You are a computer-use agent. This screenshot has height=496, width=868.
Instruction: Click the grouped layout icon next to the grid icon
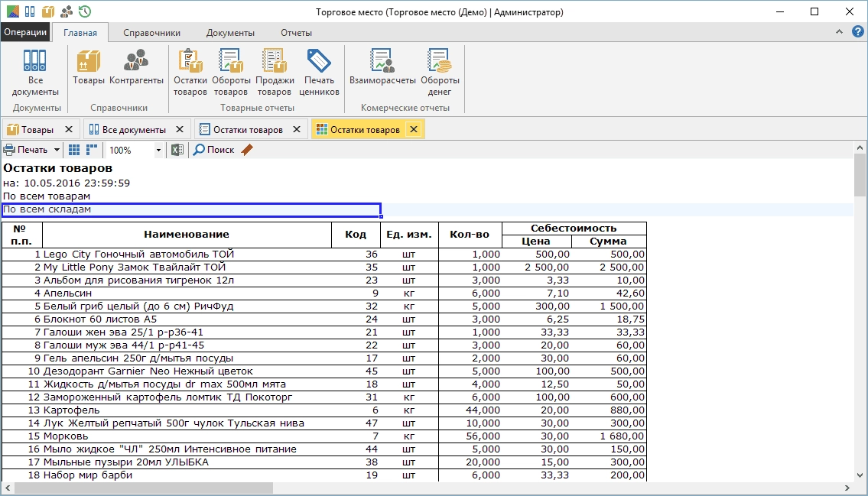91,150
